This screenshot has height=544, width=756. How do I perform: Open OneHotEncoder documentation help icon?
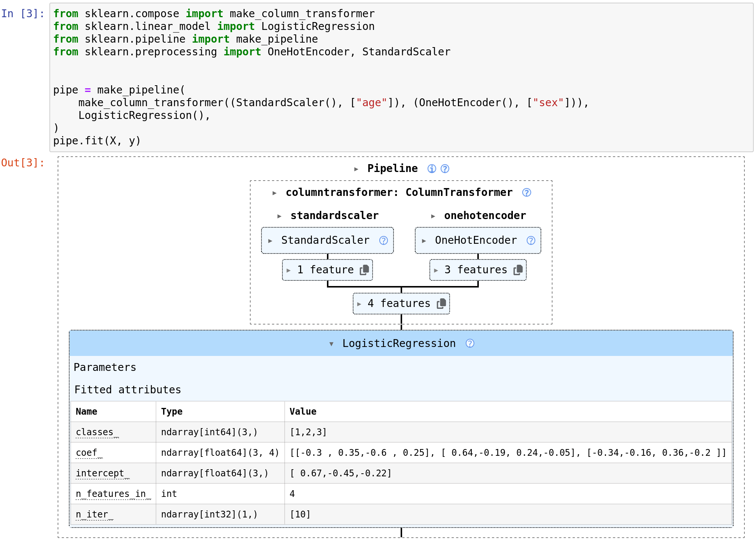[x=531, y=240]
